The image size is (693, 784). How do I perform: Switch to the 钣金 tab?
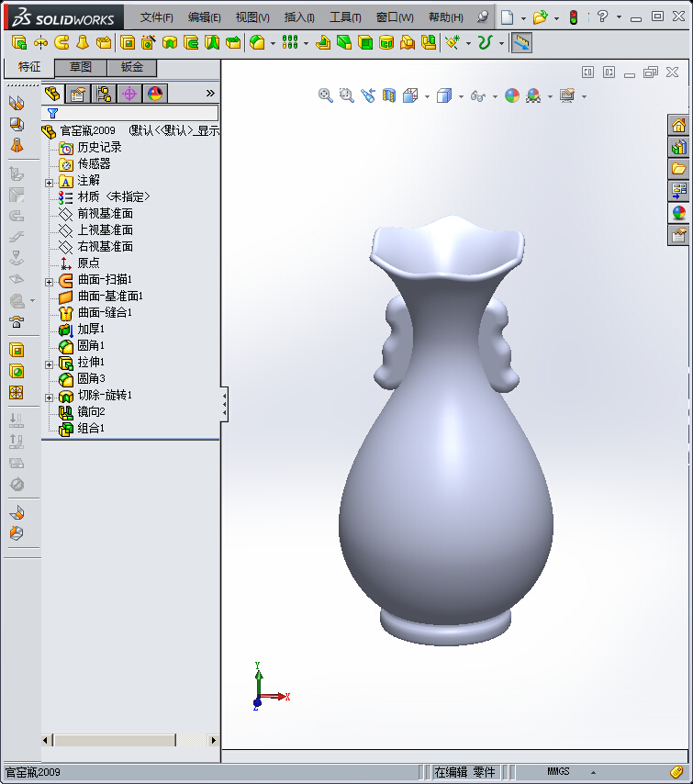132,67
